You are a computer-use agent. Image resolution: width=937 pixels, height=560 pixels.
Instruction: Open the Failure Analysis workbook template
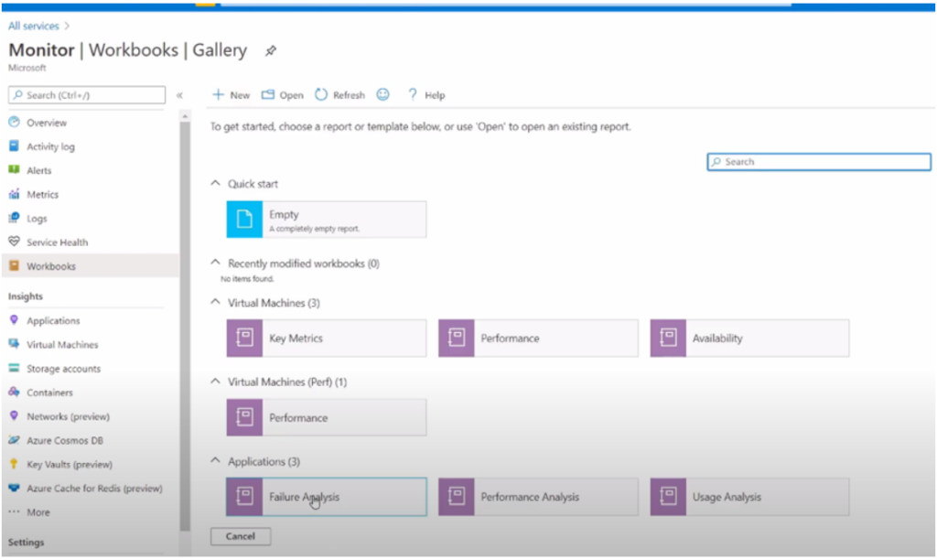325,495
